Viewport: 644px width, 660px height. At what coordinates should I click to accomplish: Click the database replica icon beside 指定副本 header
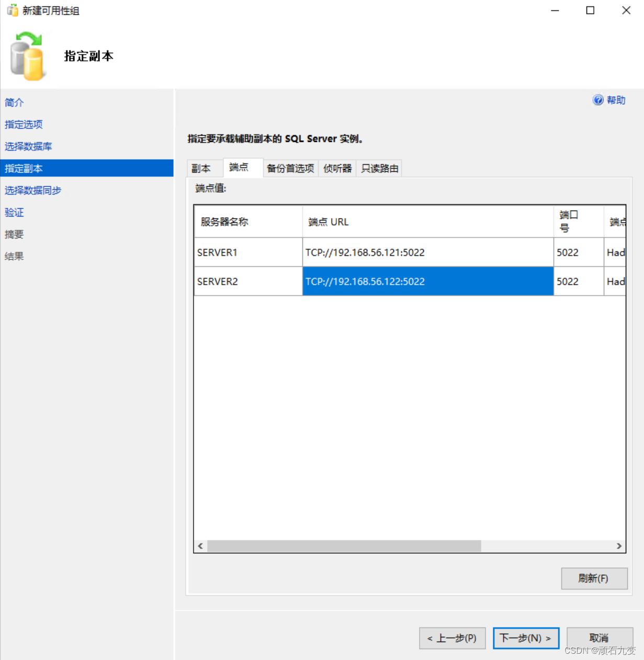tap(29, 55)
